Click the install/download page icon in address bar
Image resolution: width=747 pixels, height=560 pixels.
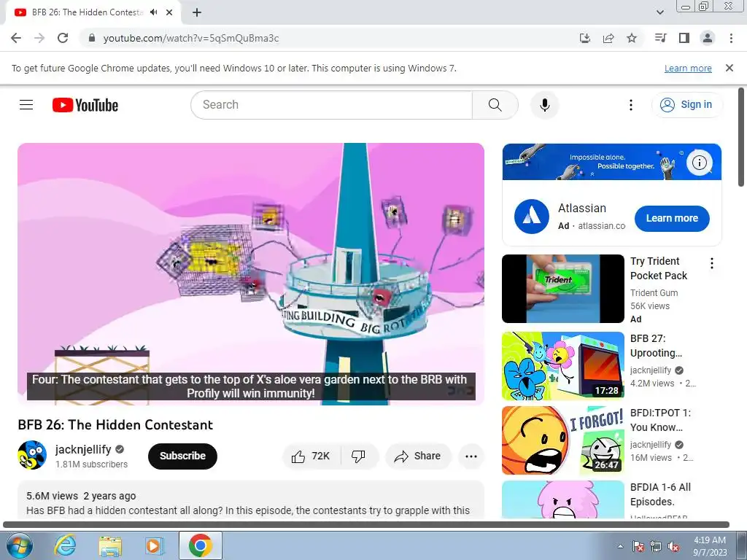(x=585, y=38)
